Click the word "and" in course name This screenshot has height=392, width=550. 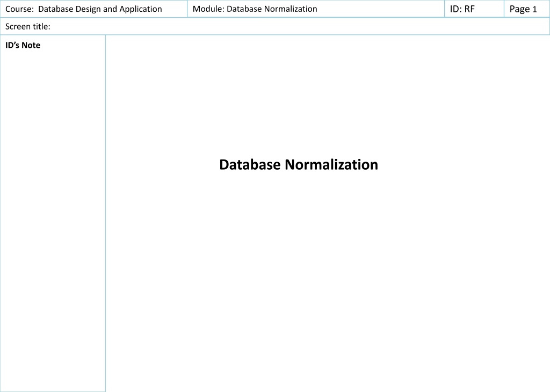110,9
